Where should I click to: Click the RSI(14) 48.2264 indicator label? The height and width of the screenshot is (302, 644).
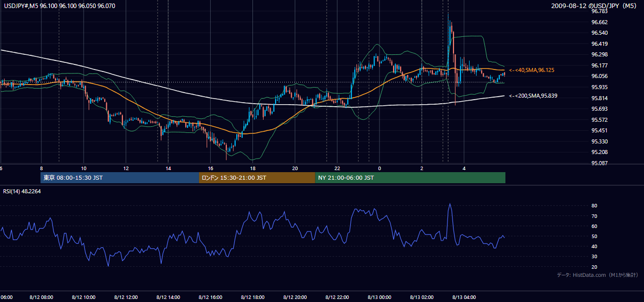coord(22,191)
